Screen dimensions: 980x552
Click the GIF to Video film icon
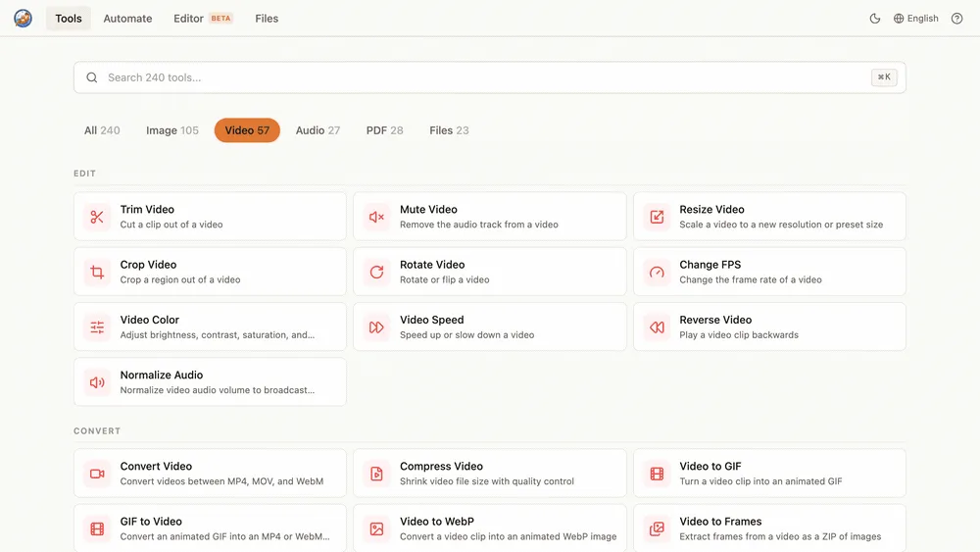97,528
